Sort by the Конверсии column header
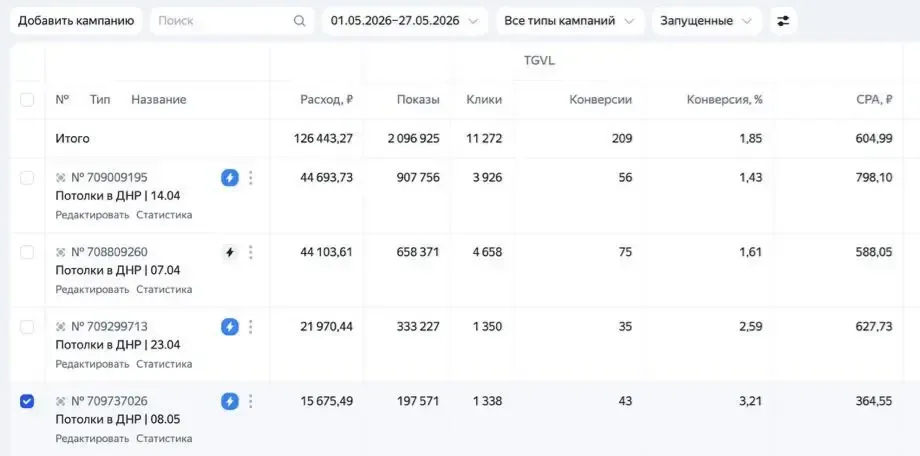The height and width of the screenshot is (456, 920). click(601, 100)
